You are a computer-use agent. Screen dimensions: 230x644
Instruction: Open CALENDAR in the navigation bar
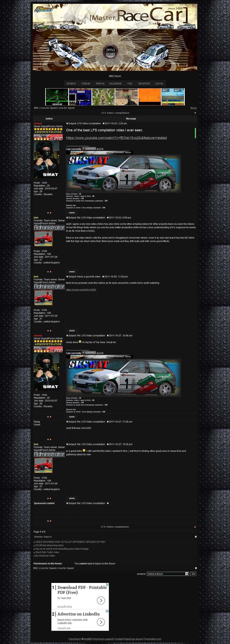[115, 83]
